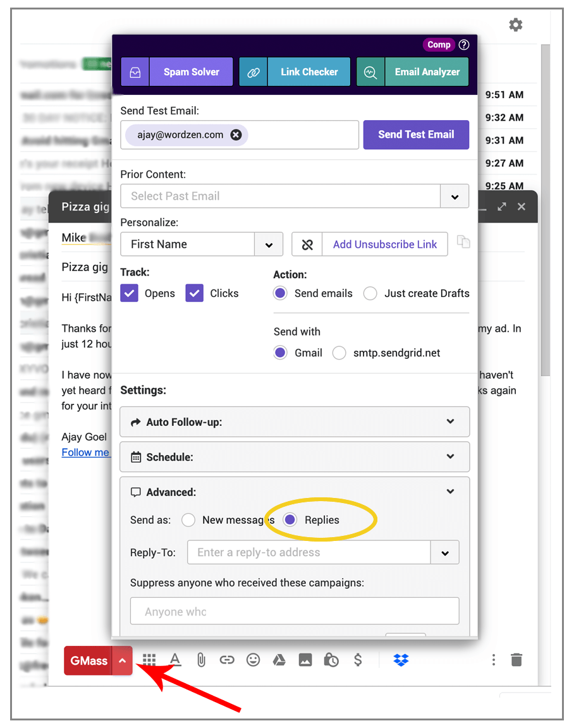Insert a link in the compose toolbar
The height and width of the screenshot is (728, 574).
(227, 660)
